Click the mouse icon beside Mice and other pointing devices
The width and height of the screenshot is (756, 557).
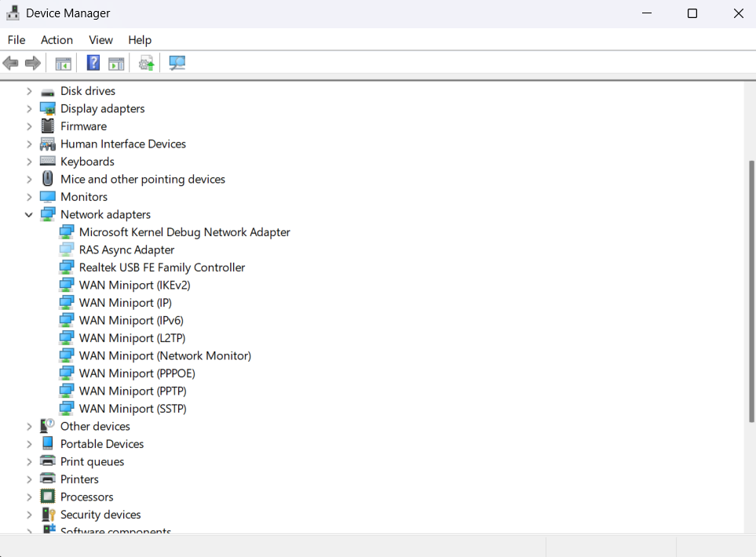(x=48, y=179)
